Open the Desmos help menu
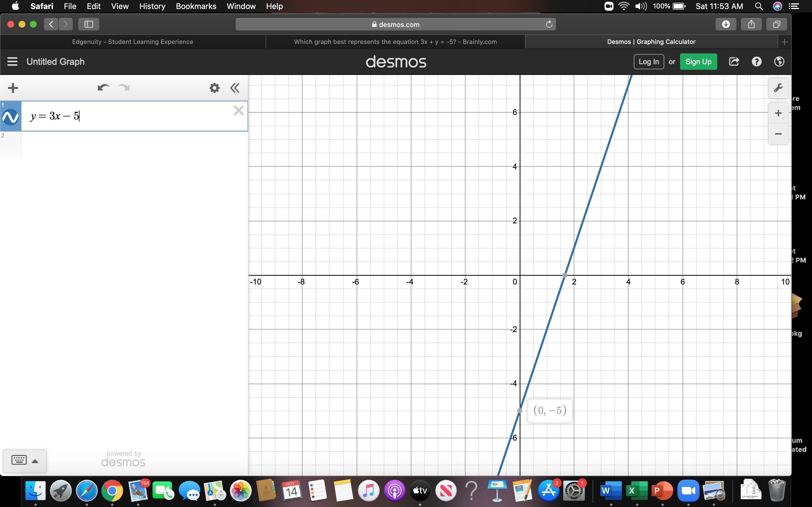Viewport: 812px width, 507px height. click(756, 62)
